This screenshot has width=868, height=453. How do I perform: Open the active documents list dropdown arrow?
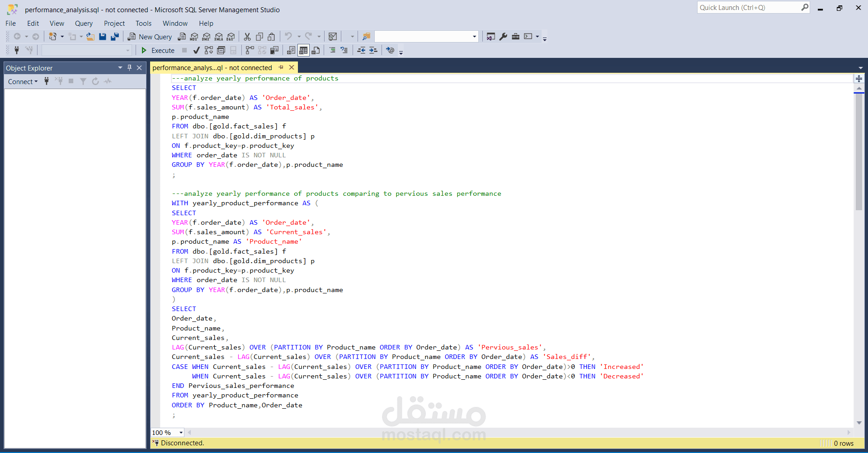pos(861,68)
